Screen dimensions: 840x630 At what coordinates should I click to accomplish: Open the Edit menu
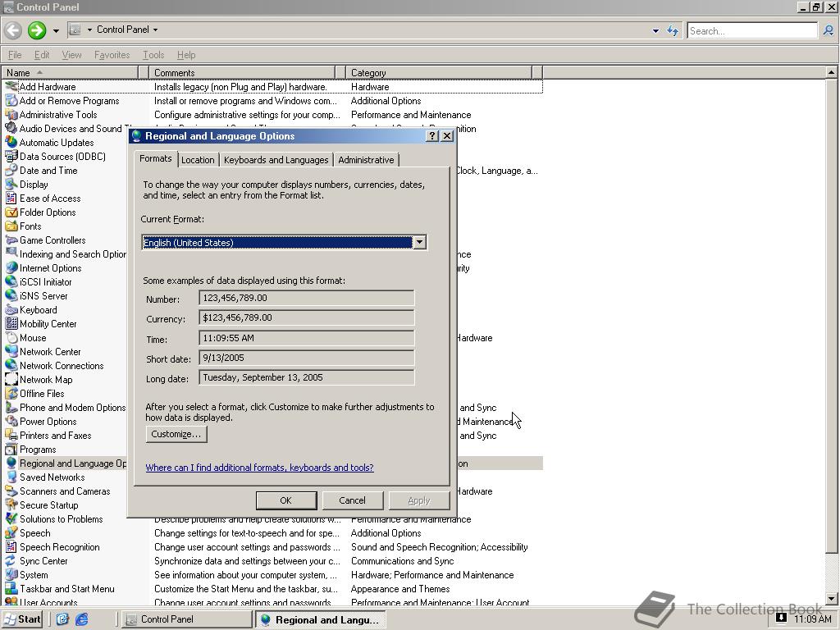coord(42,55)
